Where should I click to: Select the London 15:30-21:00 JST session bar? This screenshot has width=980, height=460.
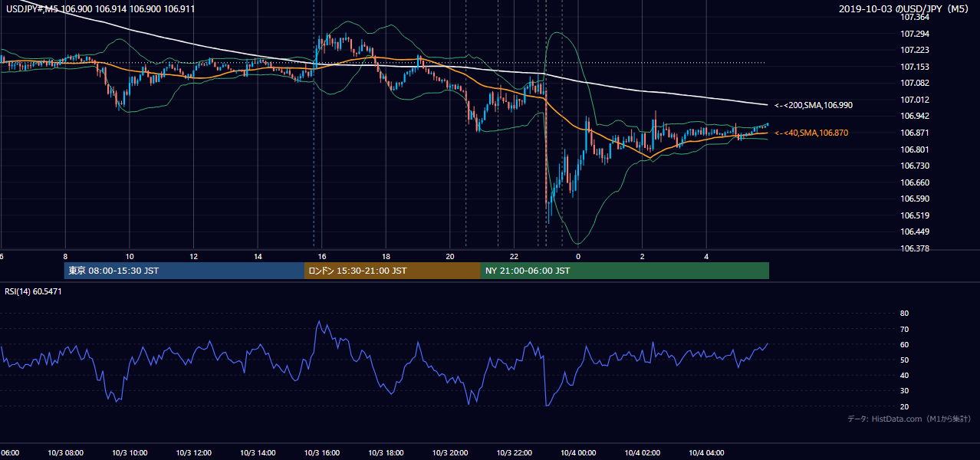pyautogui.click(x=393, y=271)
